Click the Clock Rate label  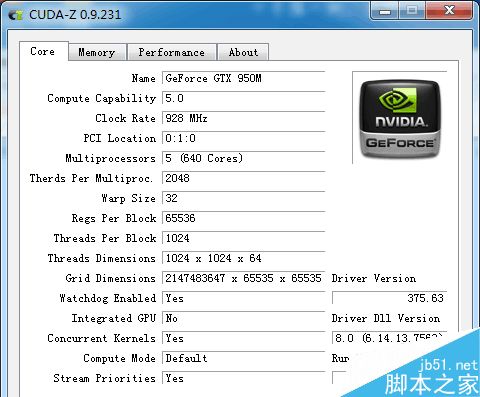[126, 118]
